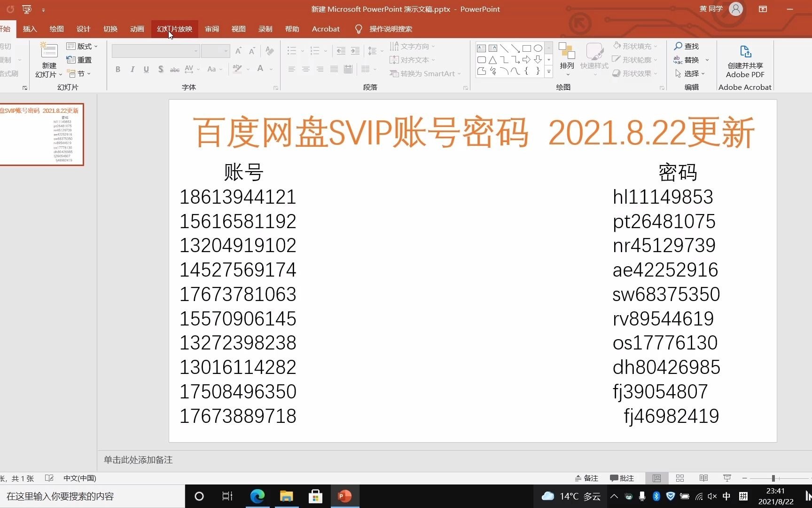This screenshot has height=508, width=812.
Task: Click the decrease list level icon
Action: click(341, 50)
